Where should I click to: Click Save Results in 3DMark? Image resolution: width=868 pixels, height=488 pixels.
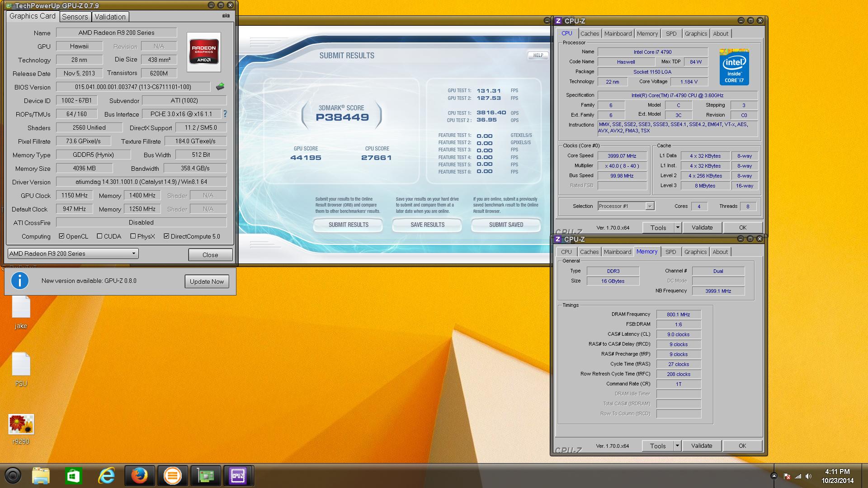(x=428, y=225)
